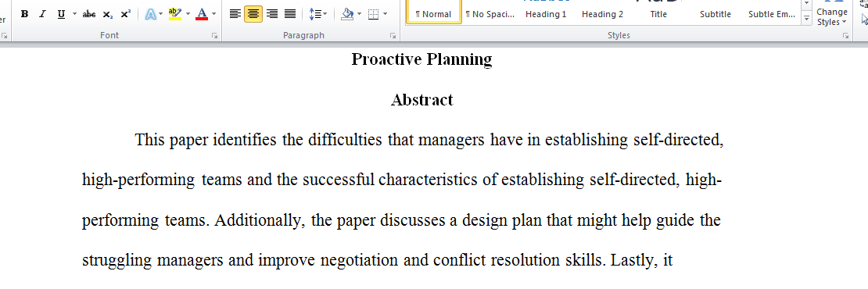Screen dimensions: 868x289
Task: Apply paragraph Shading fill
Action: (348, 14)
